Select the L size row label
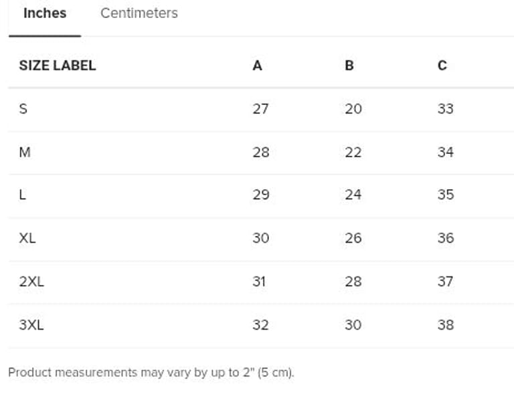The image size is (514, 420). [23, 195]
